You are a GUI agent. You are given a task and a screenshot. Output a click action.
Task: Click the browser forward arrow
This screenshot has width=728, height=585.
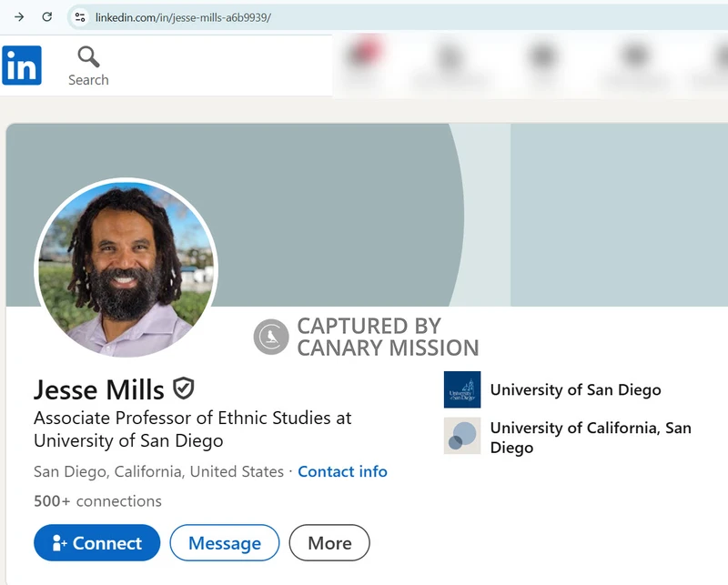[19, 17]
